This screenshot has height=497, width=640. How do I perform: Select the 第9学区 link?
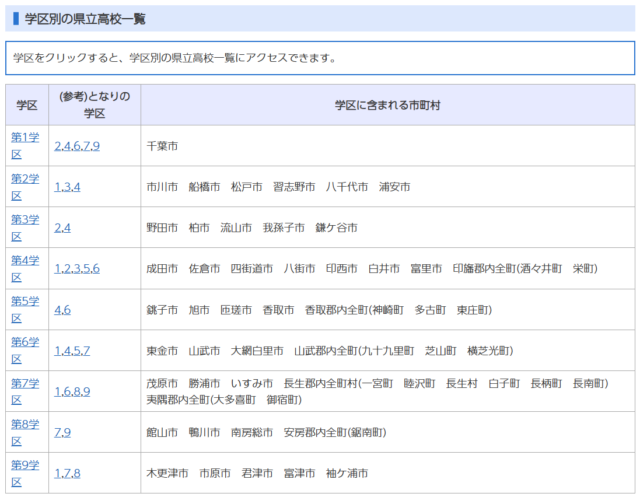(25, 466)
